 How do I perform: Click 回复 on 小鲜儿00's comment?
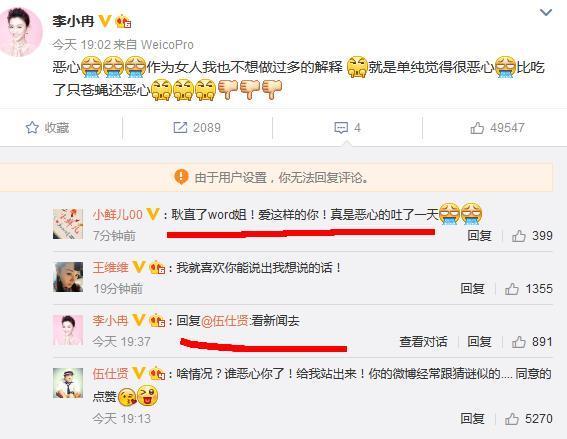tap(479, 236)
